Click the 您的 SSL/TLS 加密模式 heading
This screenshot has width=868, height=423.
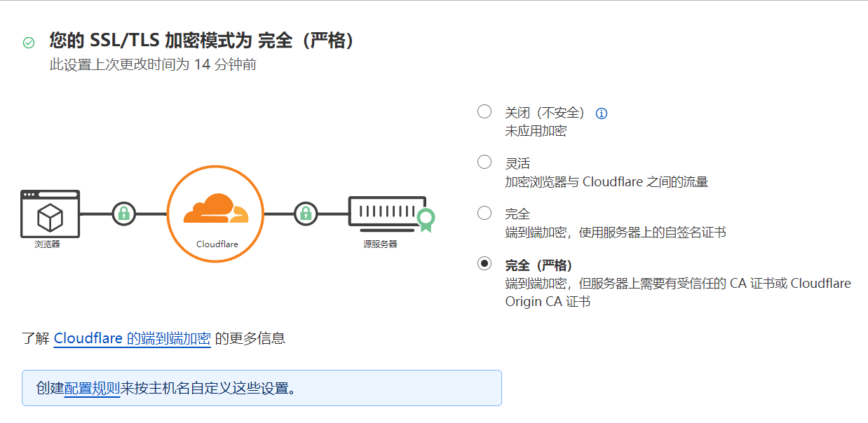point(202,41)
